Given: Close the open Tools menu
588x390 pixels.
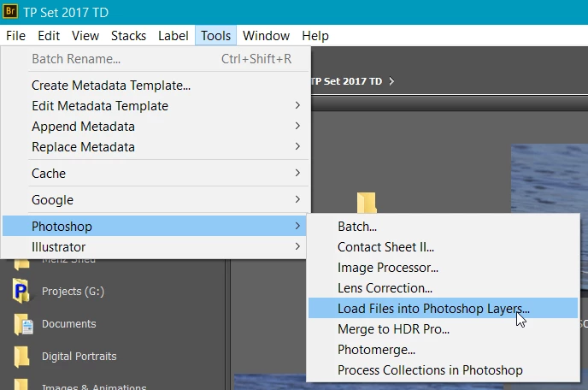Looking at the screenshot, I should pyautogui.click(x=215, y=36).
